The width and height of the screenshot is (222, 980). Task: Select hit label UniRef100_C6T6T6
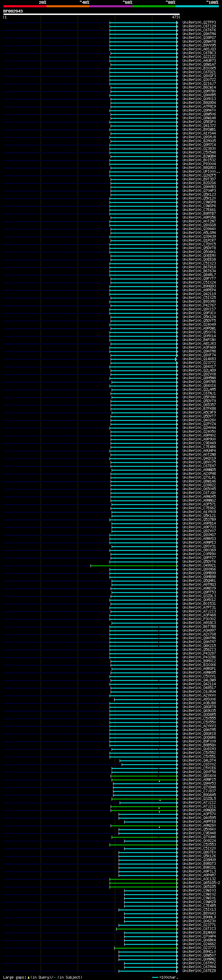[x=199, y=30]
